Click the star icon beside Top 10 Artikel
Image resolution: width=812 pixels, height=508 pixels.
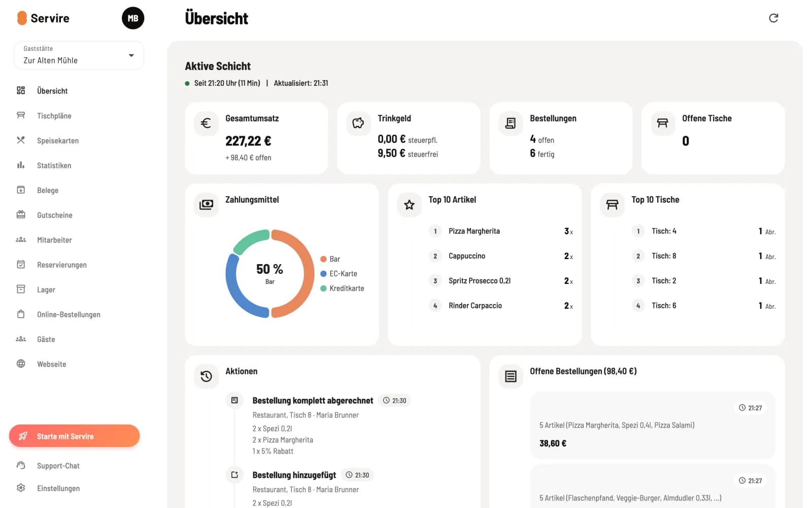point(409,205)
